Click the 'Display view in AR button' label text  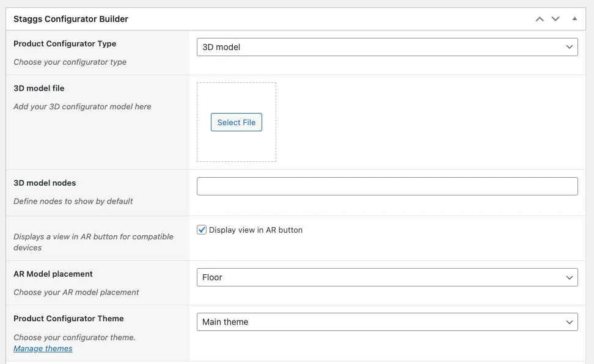click(255, 230)
